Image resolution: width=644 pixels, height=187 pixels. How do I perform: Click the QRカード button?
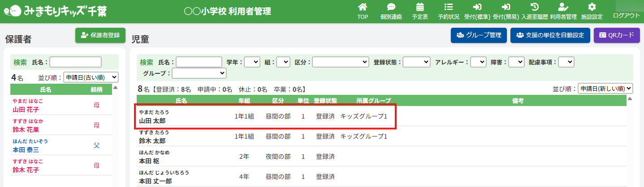coord(617,35)
